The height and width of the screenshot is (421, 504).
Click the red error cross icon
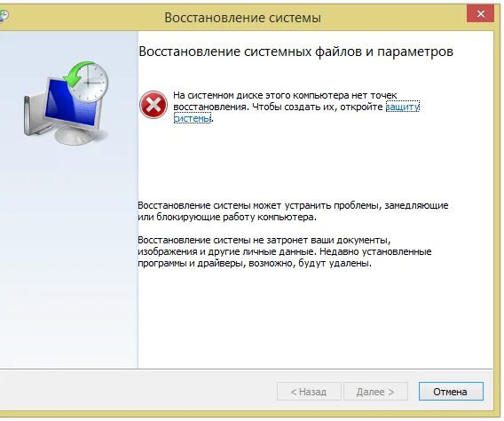coord(154,105)
